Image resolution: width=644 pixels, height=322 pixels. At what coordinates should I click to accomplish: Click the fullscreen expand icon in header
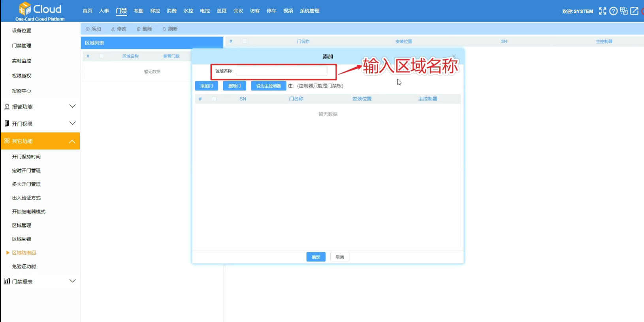pos(602,11)
